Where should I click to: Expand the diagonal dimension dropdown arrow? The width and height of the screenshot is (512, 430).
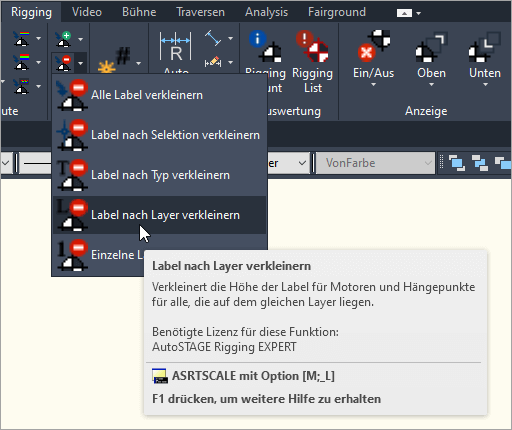point(230,38)
